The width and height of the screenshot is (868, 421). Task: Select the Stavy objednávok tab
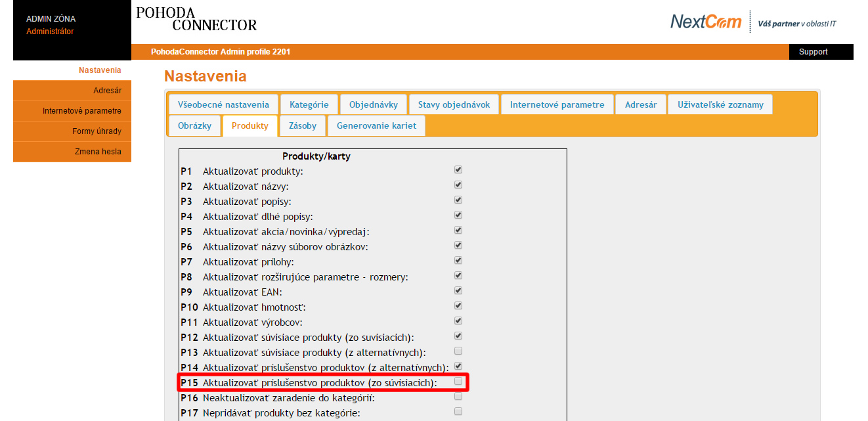454,104
